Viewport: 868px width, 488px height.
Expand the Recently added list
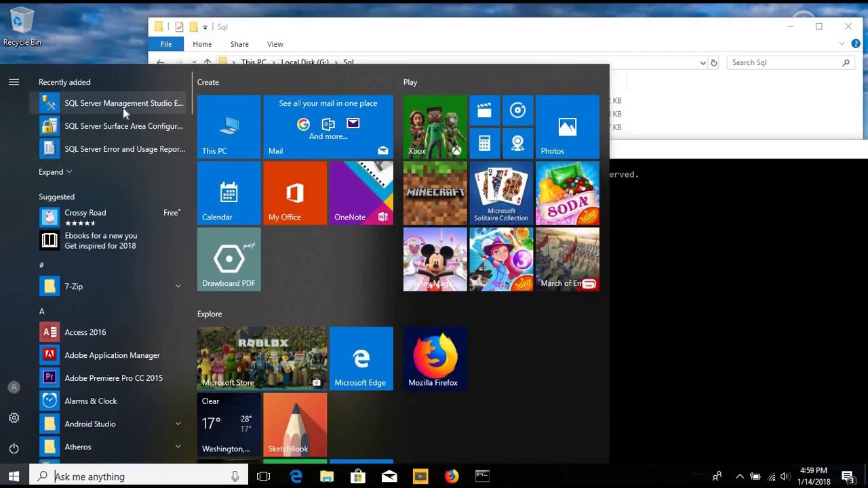(55, 172)
